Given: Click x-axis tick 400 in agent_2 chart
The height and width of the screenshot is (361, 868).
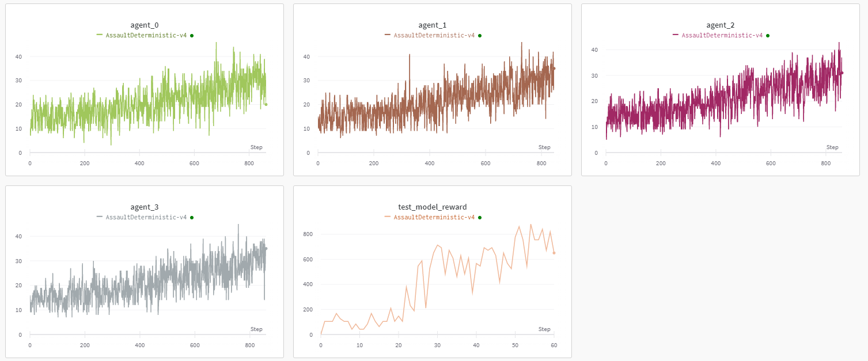Looking at the screenshot, I should tap(715, 164).
